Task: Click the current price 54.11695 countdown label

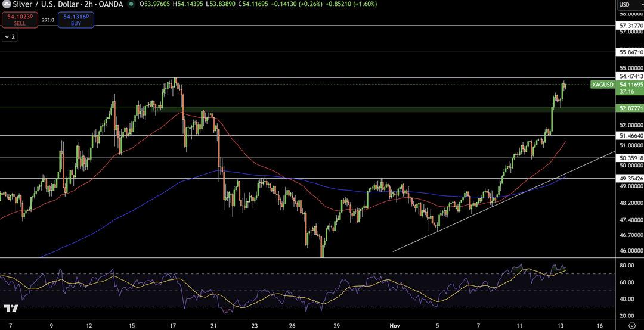Action: click(x=630, y=88)
